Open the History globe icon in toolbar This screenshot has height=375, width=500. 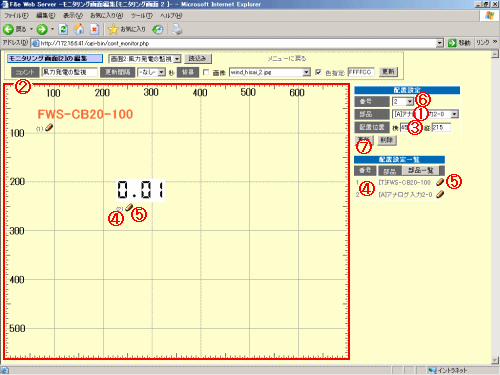(x=158, y=30)
